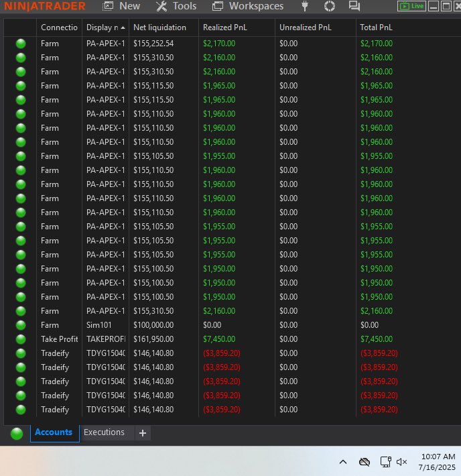Switch to the Accounts tab
The width and height of the screenshot is (461, 476).
pos(54,432)
